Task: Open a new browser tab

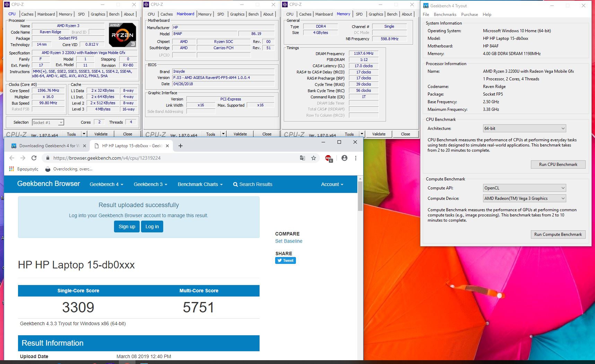Action: tap(180, 146)
